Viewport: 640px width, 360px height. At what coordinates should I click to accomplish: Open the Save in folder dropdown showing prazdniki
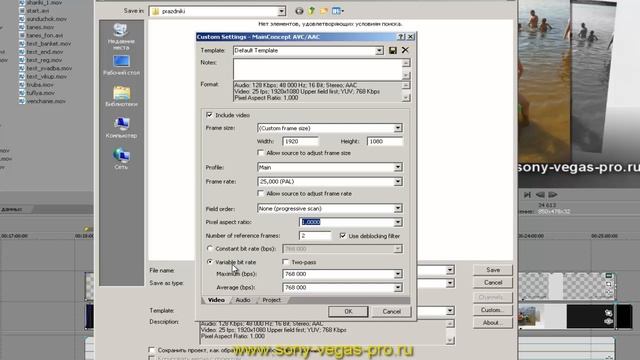pyautogui.click(x=281, y=11)
